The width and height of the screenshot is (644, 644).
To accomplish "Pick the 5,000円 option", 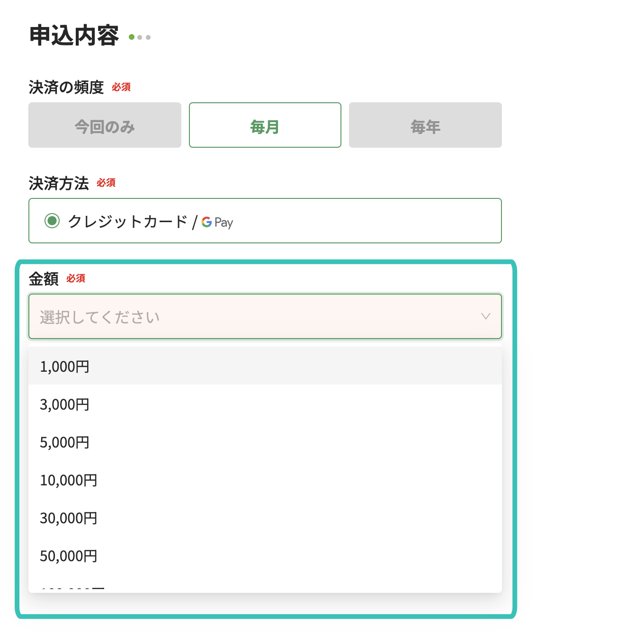I will [65, 442].
